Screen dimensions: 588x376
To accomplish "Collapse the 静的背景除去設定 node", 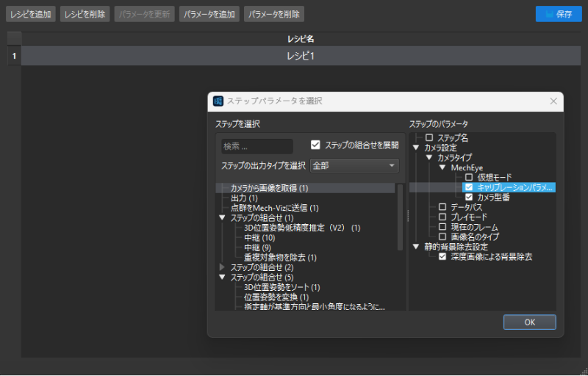I will pos(416,247).
